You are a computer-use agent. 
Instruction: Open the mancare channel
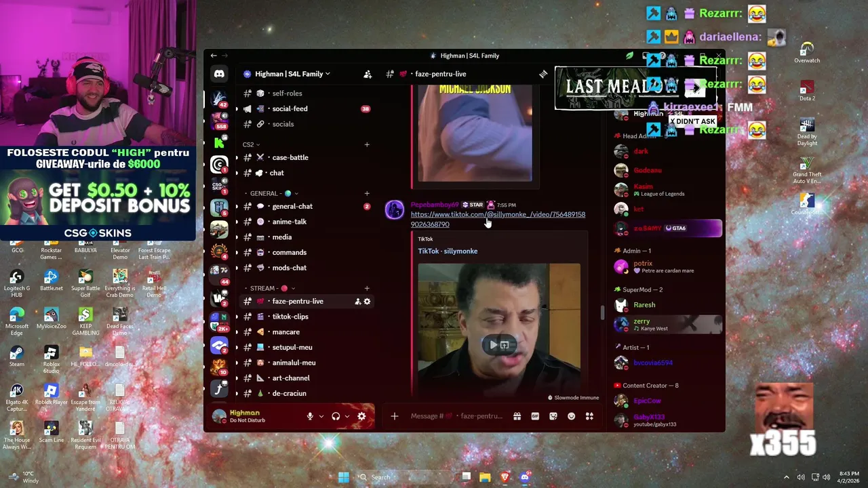pos(305,332)
